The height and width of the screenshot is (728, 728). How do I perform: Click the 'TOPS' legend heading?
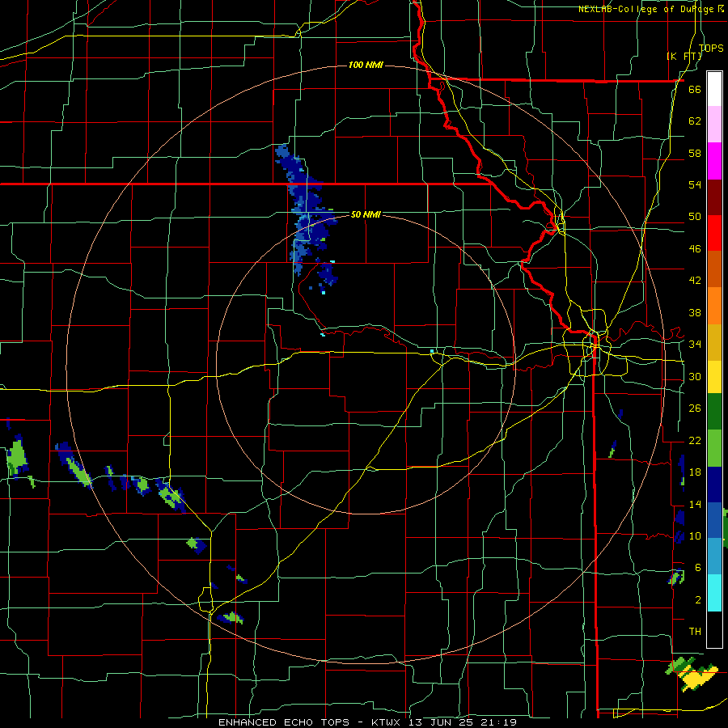coord(711,48)
